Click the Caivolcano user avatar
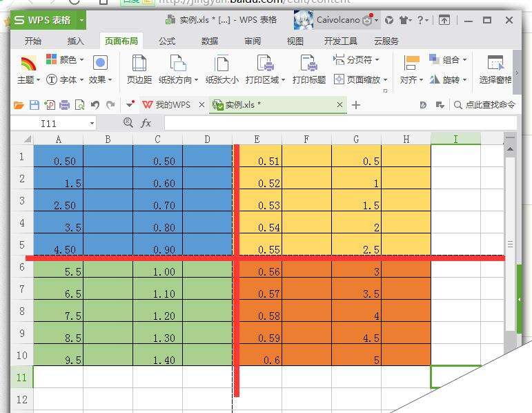The height and width of the screenshot is (413, 532). (x=303, y=21)
